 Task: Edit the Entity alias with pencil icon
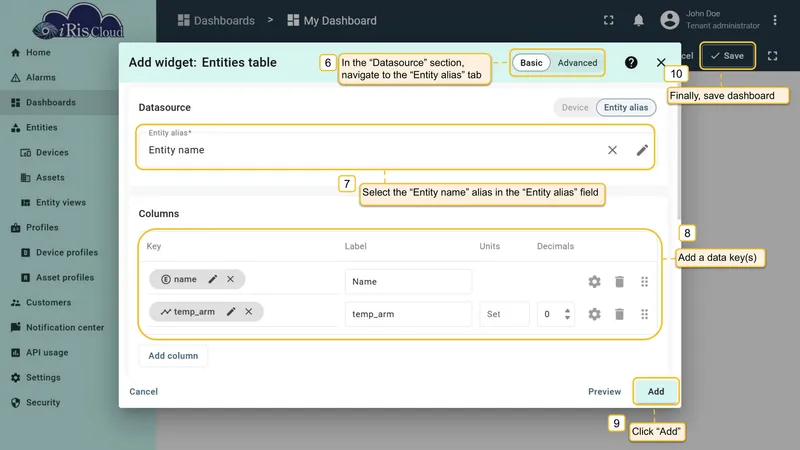tap(642, 150)
